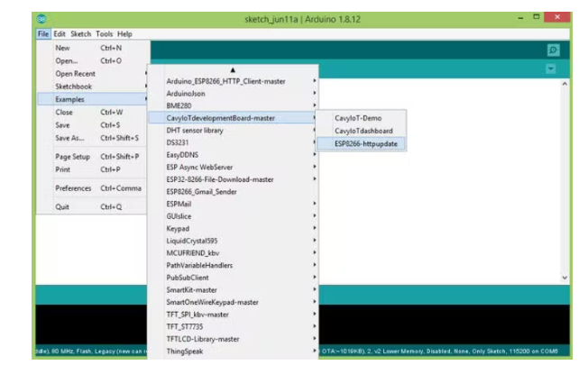The image size is (588, 374).
Task: Expand TFT_SPI_kbv-master examples
Action: (x=234, y=315)
